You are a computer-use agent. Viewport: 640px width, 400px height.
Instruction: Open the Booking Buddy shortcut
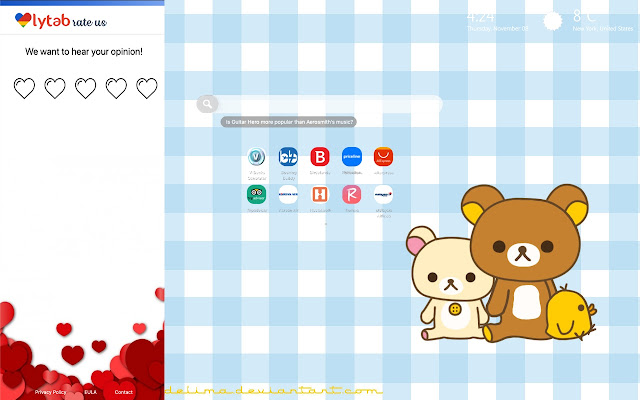tap(288, 157)
